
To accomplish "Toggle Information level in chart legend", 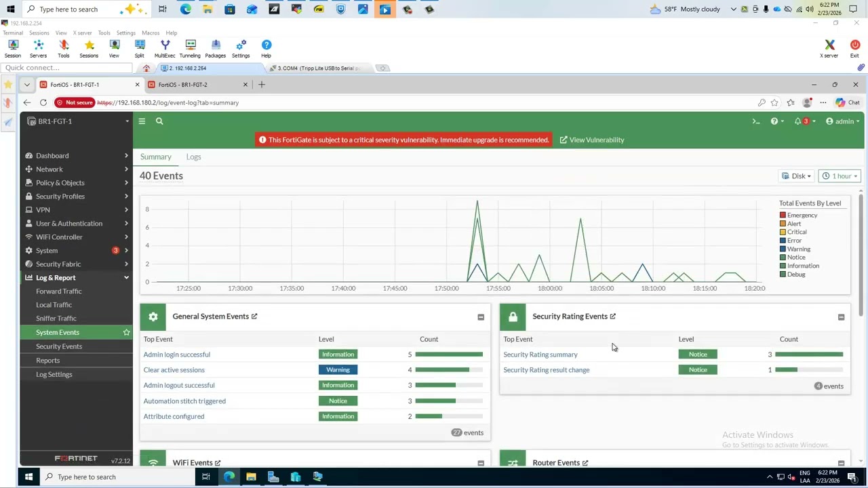I will 799,266.
